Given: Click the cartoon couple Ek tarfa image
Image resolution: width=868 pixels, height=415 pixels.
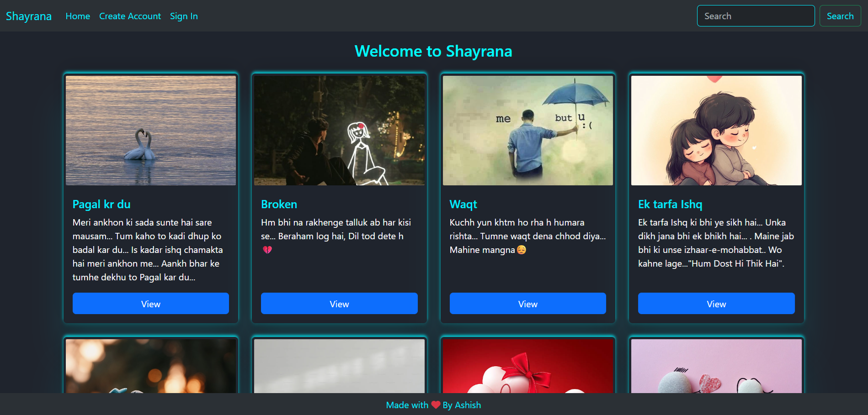Looking at the screenshot, I should pyautogui.click(x=716, y=131).
